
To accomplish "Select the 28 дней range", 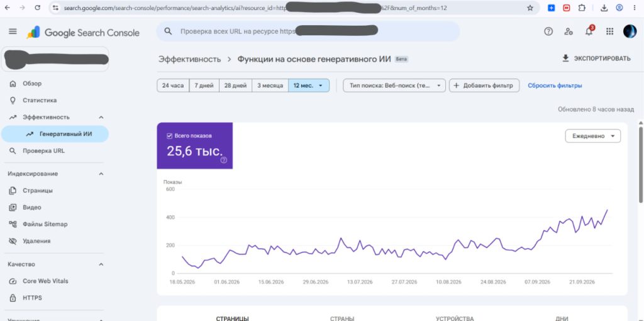I will pyautogui.click(x=235, y=86).
